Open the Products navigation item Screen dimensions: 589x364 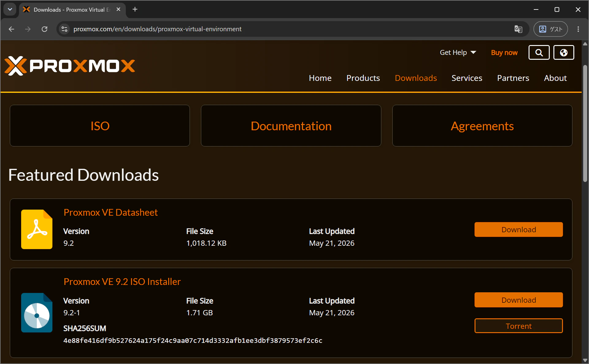click(363, 78)
